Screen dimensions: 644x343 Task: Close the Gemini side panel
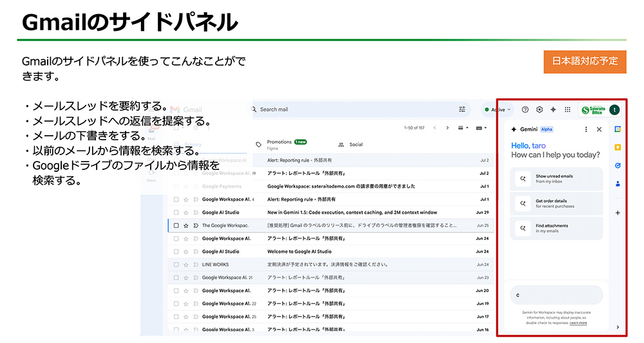[x=599, y=129]
